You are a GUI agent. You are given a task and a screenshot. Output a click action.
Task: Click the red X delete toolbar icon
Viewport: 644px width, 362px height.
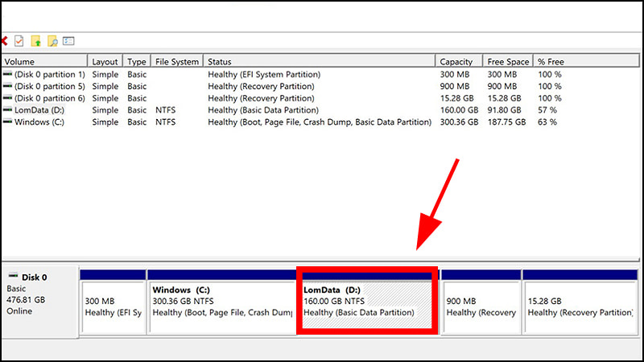click(x=4, y=41)
